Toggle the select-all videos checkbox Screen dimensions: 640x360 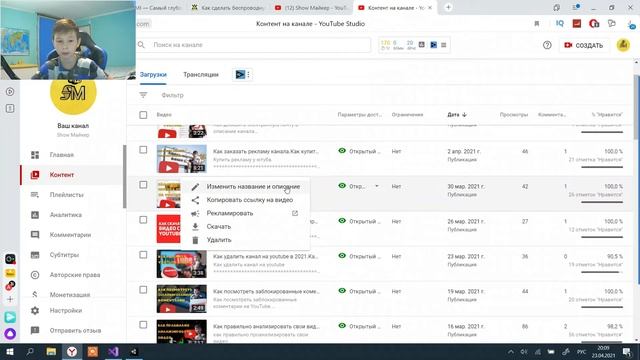tap(143, 115)
